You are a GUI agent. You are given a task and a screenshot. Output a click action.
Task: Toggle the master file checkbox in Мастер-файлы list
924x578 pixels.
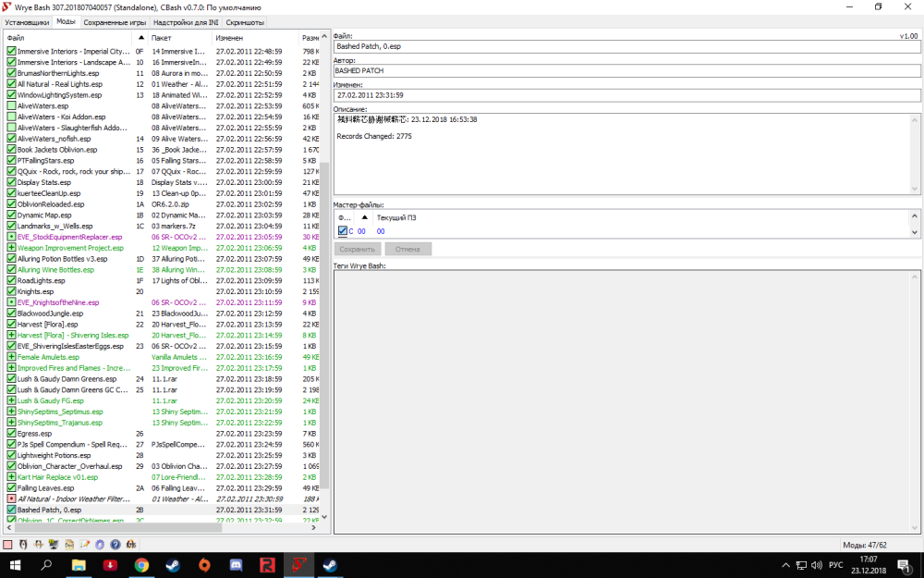point(343,230)
